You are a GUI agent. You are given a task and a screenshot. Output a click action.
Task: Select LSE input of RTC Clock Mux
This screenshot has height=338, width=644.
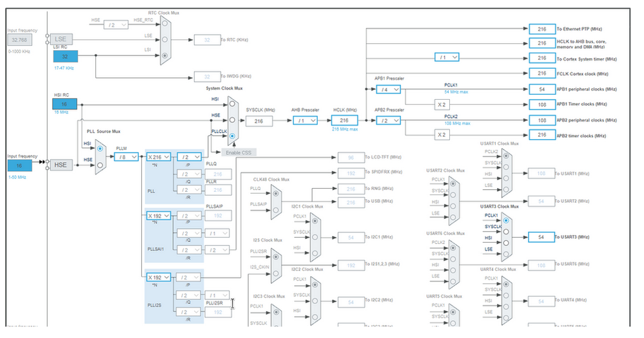164,39
